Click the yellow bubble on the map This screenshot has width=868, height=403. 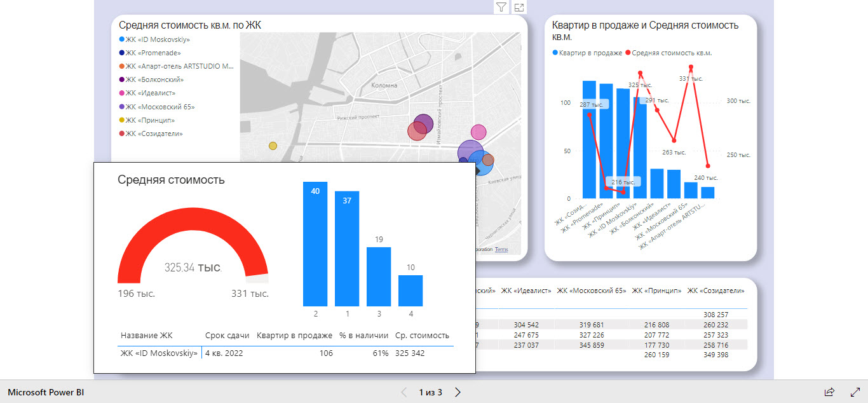click(x=273, y=146)
